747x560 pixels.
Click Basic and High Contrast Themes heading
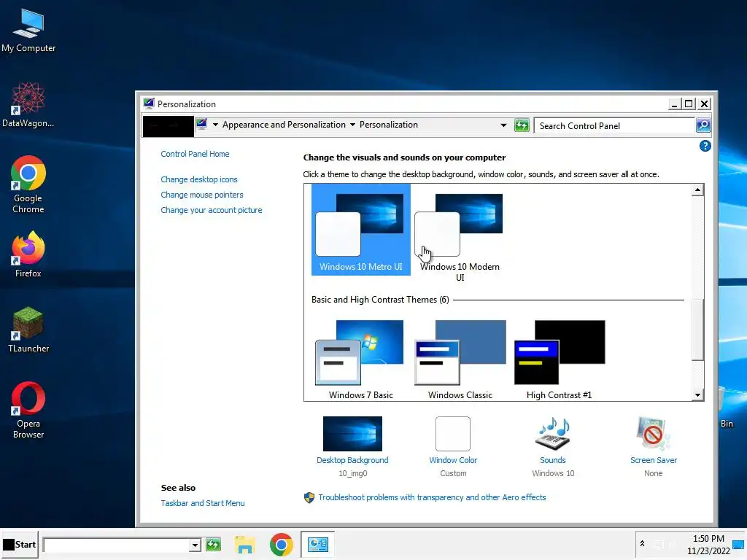point(380,300)
